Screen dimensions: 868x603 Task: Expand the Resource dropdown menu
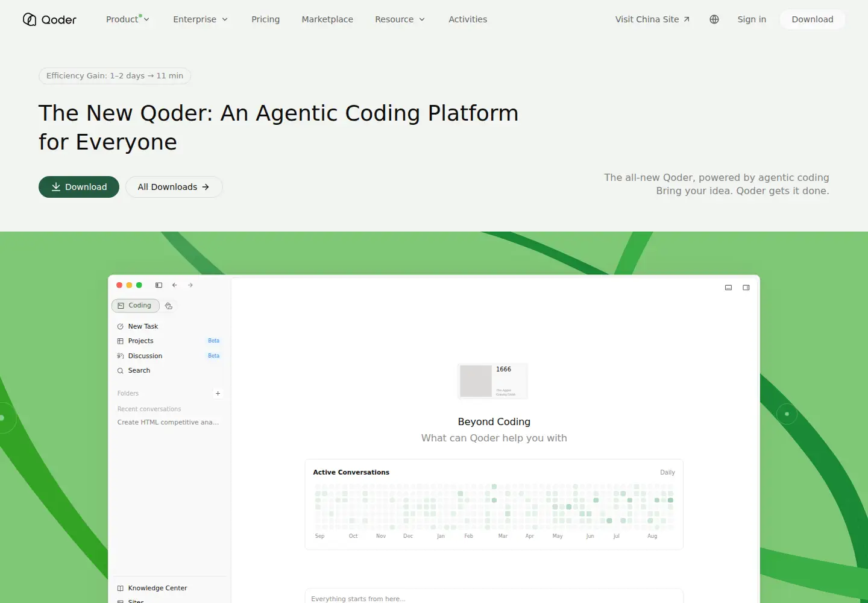(x=400, y=19)
